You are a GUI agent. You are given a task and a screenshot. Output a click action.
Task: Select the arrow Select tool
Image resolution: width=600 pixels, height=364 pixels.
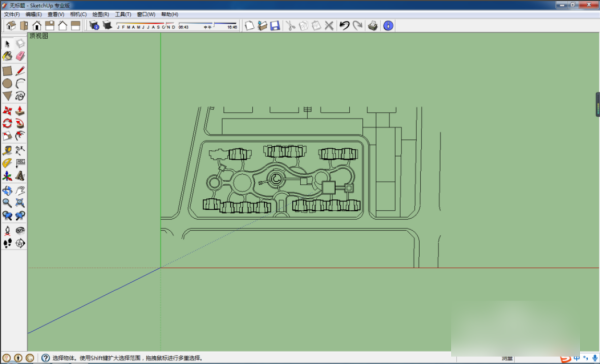(x=7, y=44)
